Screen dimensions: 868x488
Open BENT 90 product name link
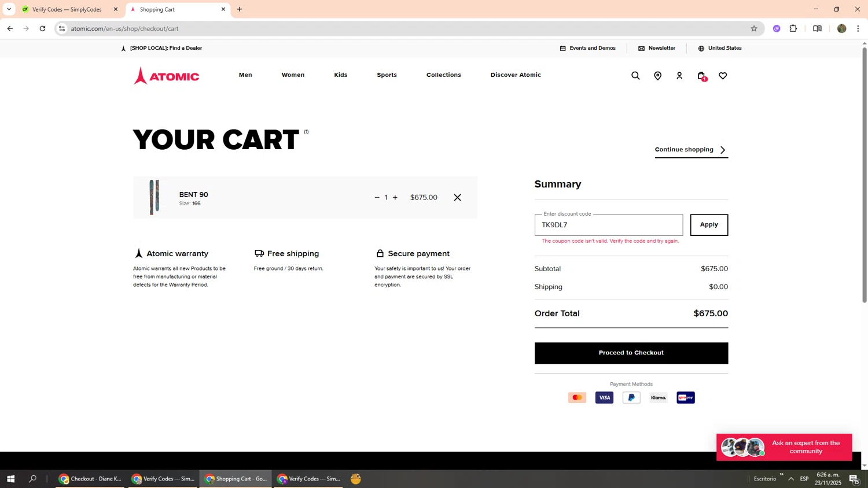tap(193, 195)
